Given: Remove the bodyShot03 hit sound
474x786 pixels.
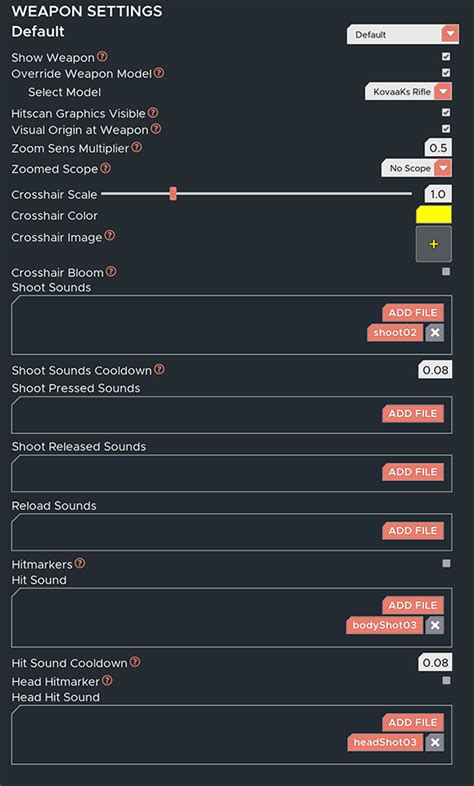Looking at the screenshot, I should [x=435, y=625].
